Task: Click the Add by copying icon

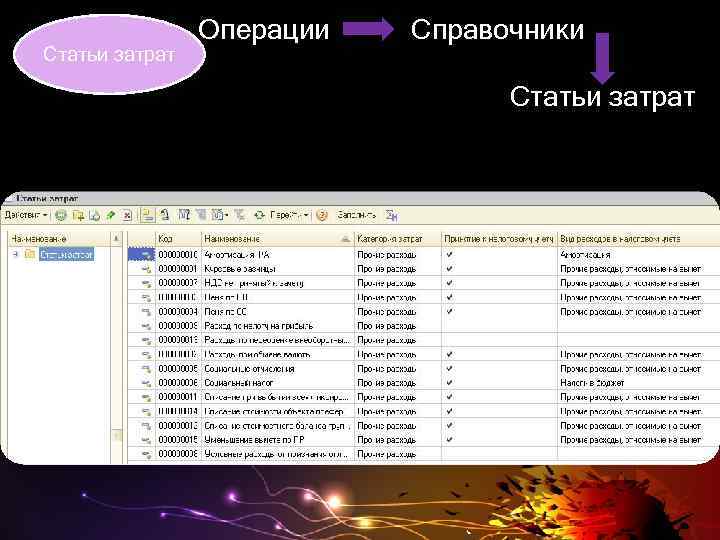Action: 94,215
